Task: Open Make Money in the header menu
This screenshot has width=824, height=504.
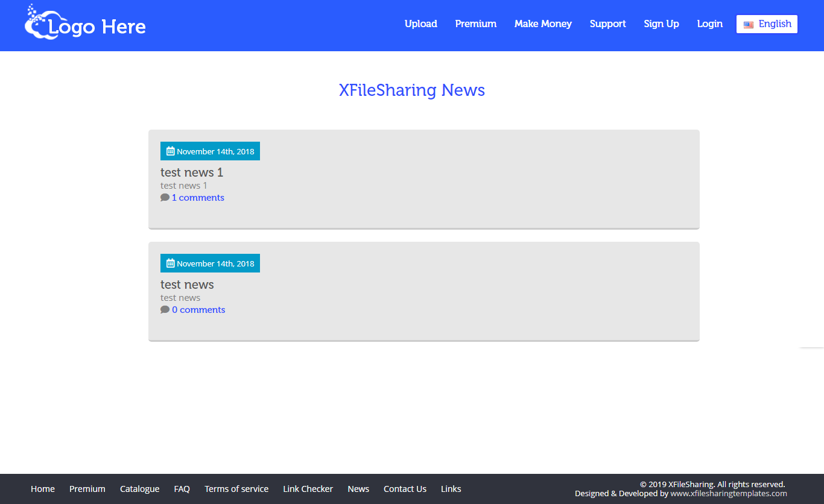Action: [543, 24]
